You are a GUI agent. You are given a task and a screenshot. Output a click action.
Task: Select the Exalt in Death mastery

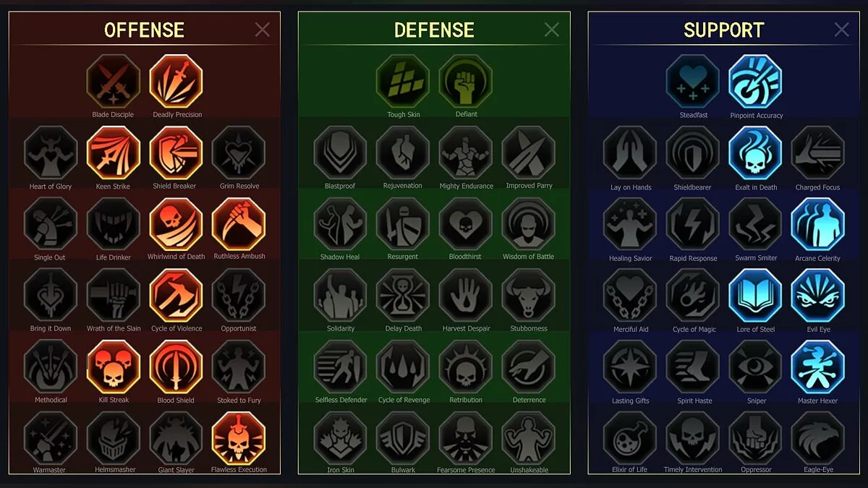(755, 153)
